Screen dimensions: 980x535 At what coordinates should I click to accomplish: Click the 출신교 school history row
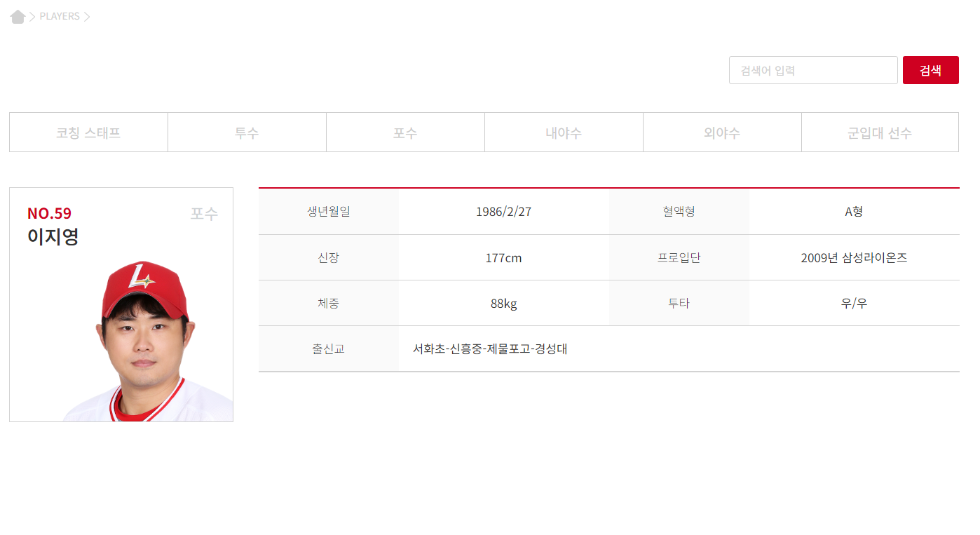(x=328, y=348)
